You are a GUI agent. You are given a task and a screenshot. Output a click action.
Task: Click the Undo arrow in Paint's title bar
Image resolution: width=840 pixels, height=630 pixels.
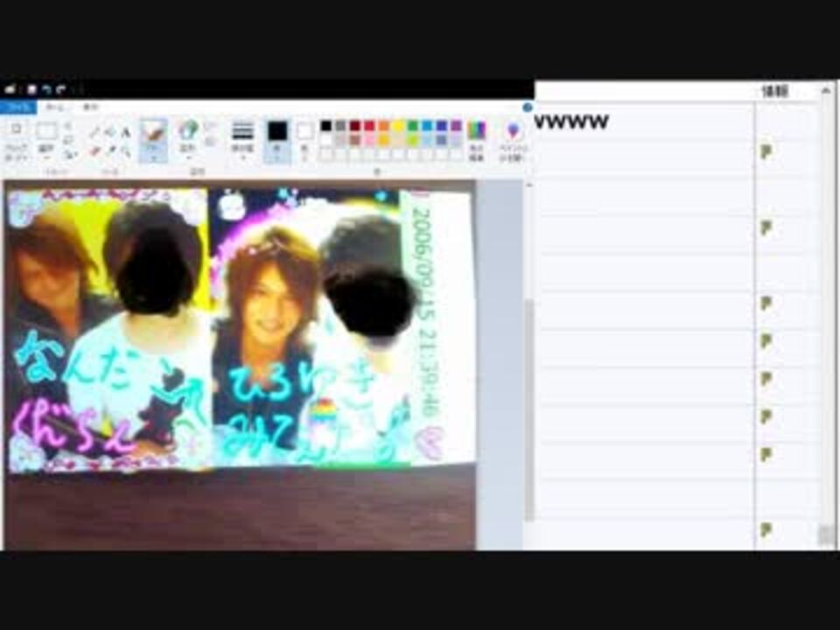(x=47, y=89)
